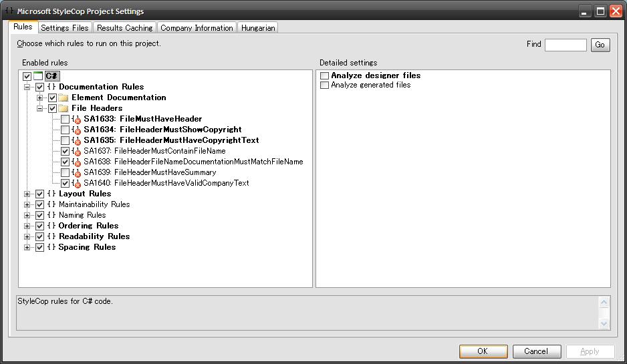627x364 pixels.
Task: Click the SA1637 rule icon
Action: pyautogui.click(x=76, y=151)
